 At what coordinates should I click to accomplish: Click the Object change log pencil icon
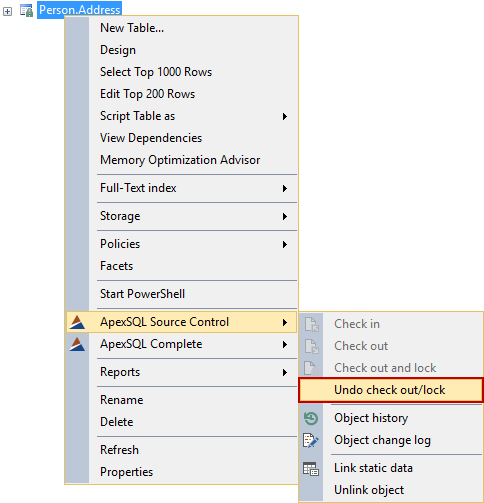click(x=311, y=440)
